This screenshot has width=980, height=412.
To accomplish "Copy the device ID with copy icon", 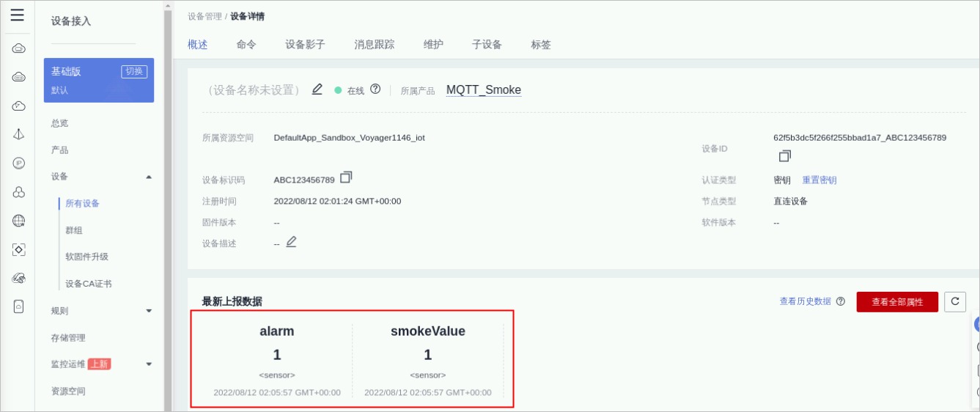I will [784, 156].
